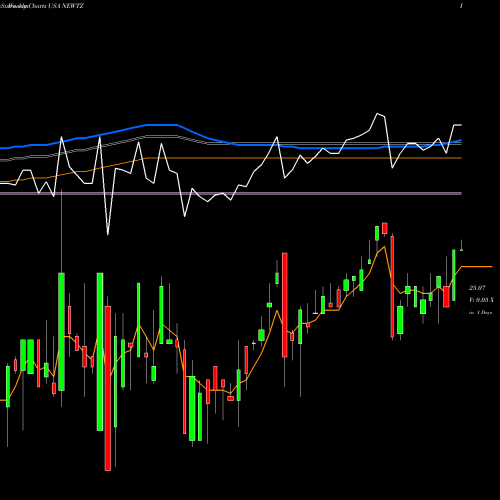Viewport: 500px width, 500px height.
Task: Click the 'in 1 Days' label
Action: click(480, 312)
